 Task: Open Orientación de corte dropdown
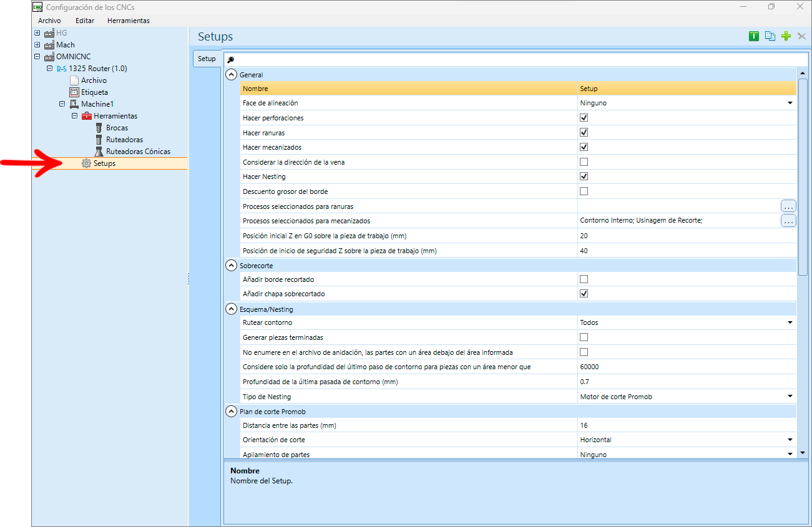tap(790, 440)
